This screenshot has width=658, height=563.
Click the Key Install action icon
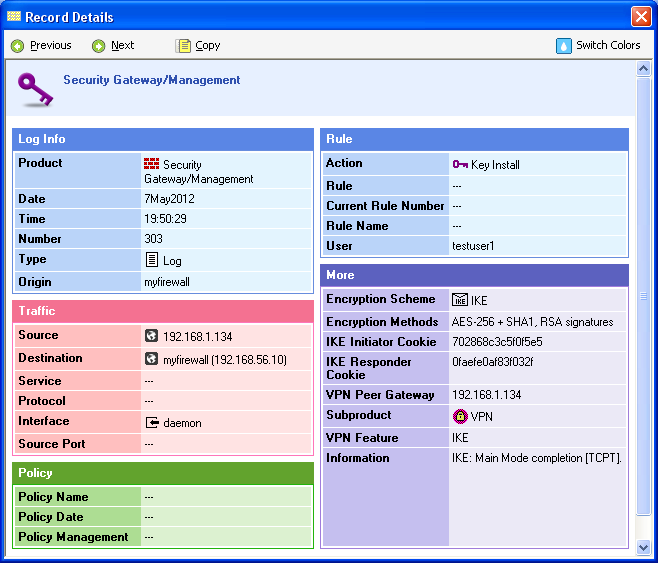pos(459,164)
